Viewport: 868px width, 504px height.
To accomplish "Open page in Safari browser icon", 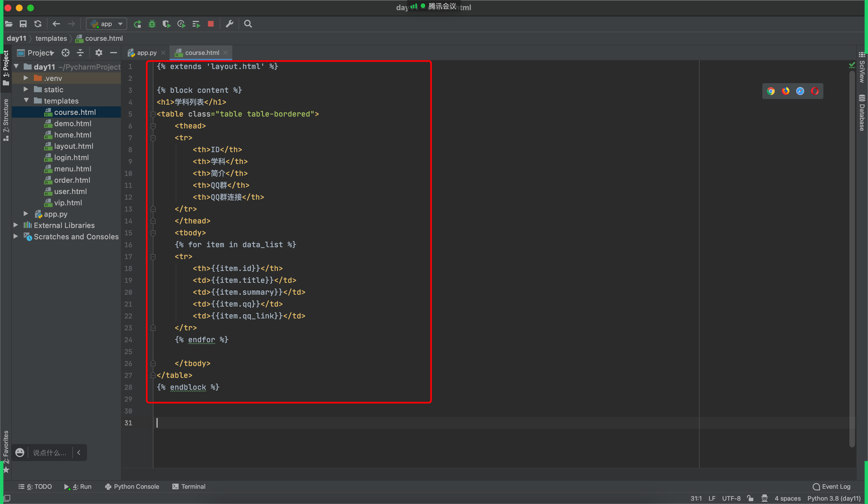I will 800,91.
